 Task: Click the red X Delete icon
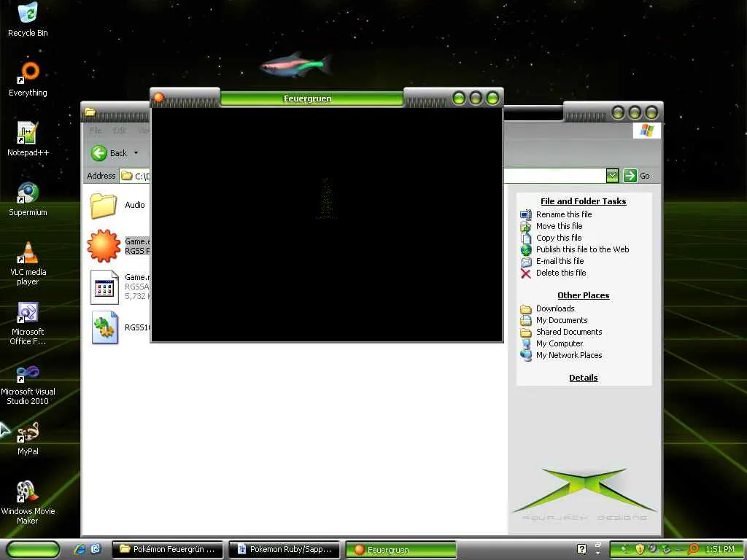coord(525,273)
